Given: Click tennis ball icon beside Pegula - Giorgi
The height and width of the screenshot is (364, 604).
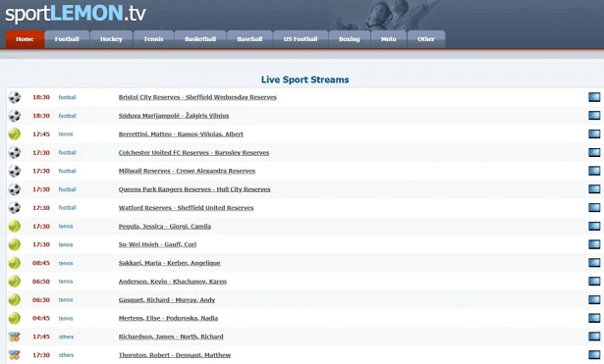Looking at the screenshot, I should click(15, 226).
